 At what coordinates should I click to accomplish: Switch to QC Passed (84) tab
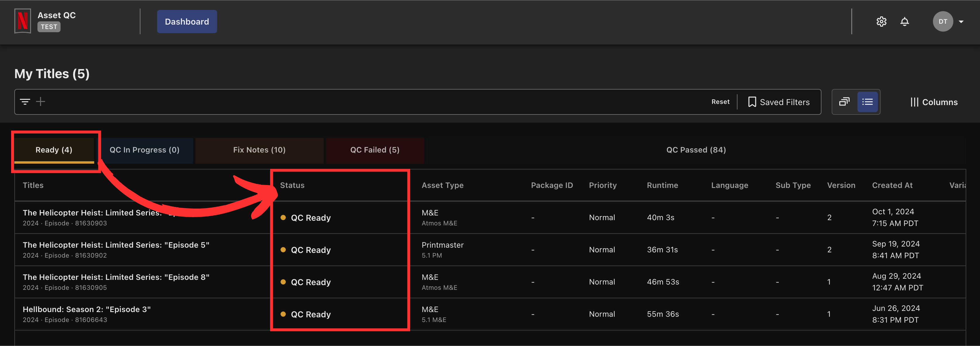(696, 150)
